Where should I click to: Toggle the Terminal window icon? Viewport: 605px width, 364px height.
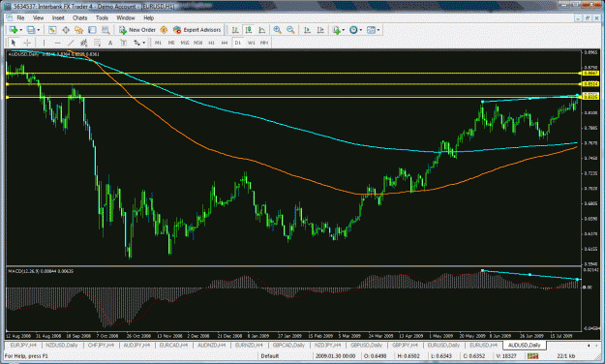click(92, 30)
